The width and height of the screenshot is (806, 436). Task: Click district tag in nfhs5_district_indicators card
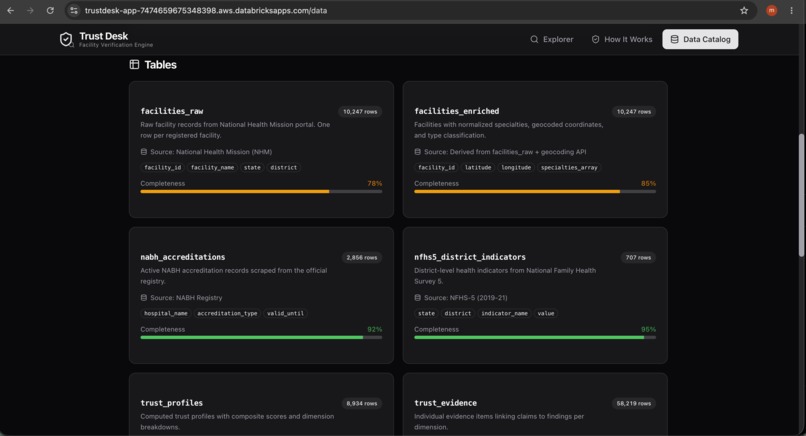click(457, 314)
